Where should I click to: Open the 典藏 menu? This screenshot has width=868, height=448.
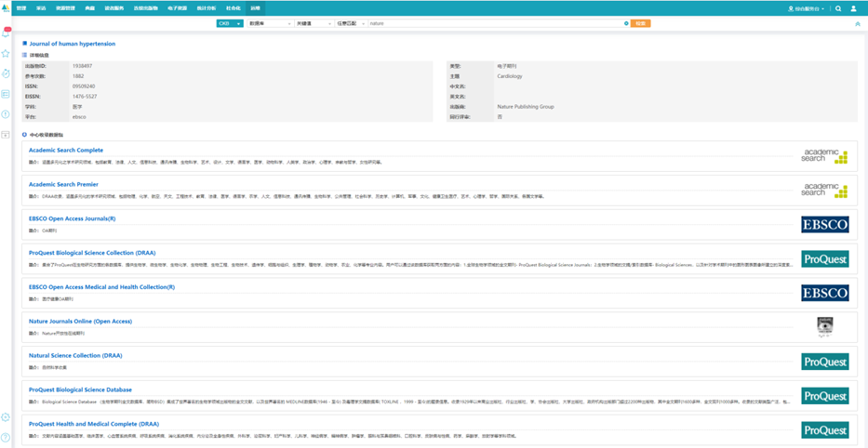[x=89, y=9]
